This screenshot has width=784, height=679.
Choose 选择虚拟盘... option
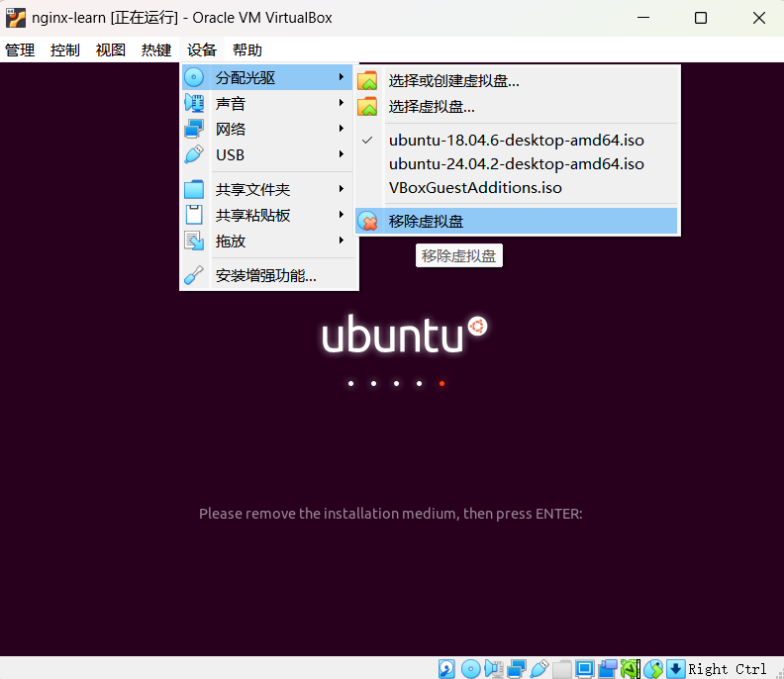[517, 106]
